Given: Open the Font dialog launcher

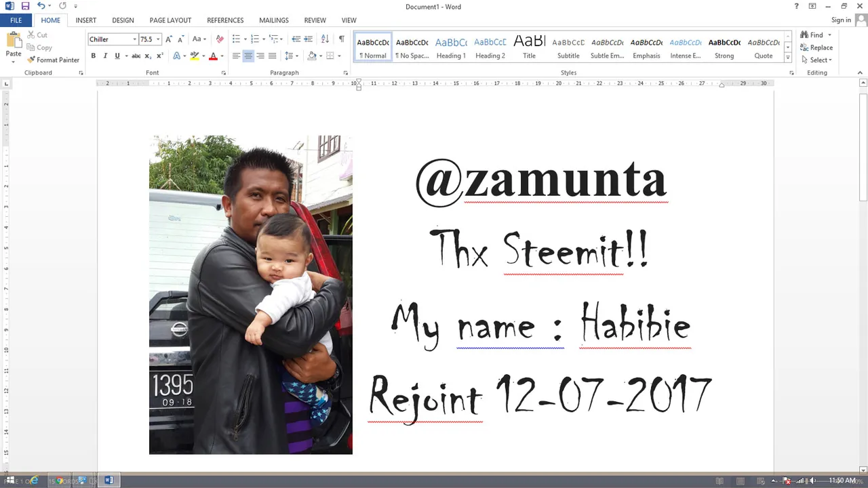Looking at the screenshot, I should (x=223, y=73).
